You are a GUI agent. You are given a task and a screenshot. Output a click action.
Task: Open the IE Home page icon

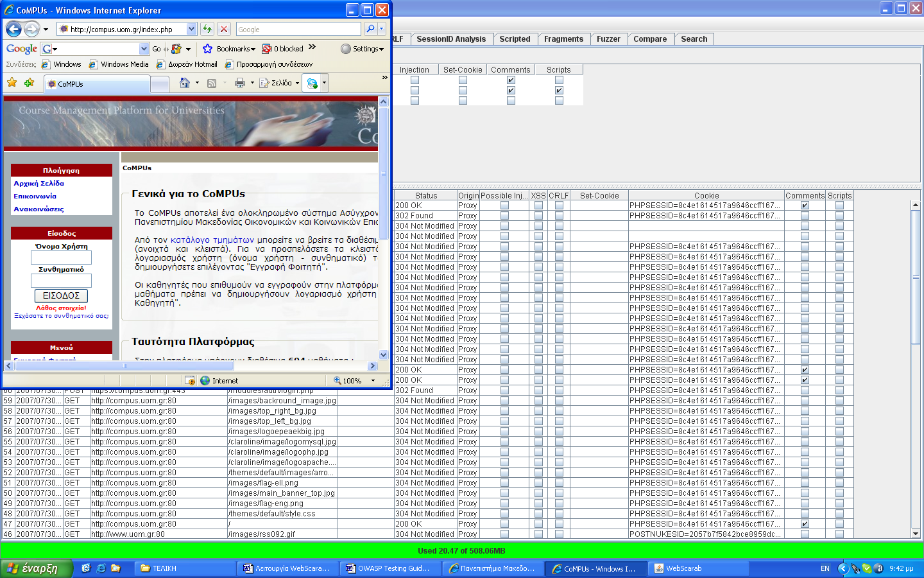pos(185,83)
